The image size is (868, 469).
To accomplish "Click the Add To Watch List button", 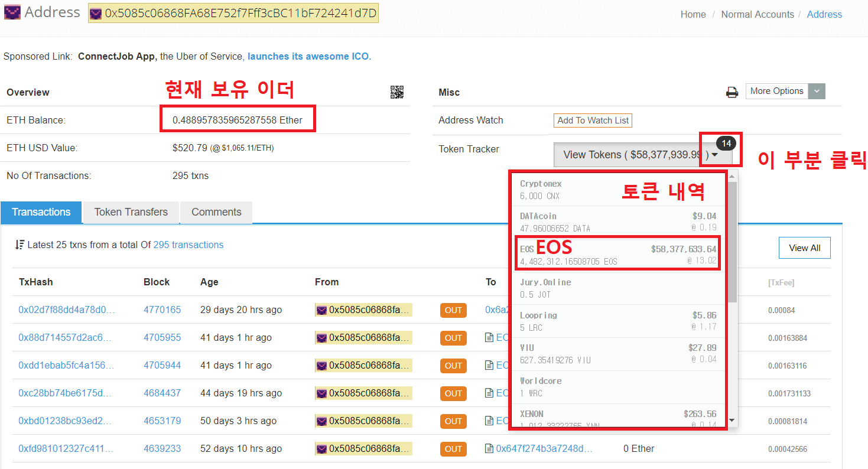I will [x=592, y=120].
